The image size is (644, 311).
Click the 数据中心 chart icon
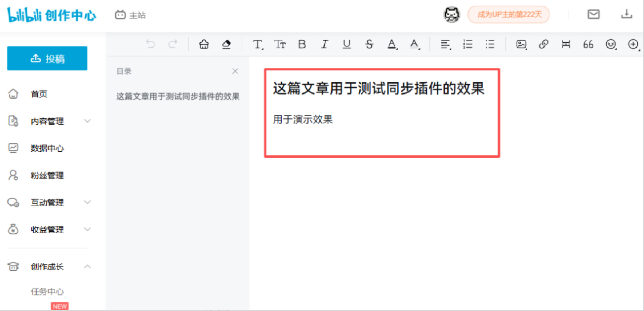pyautogui.click(x=13, y=148)
